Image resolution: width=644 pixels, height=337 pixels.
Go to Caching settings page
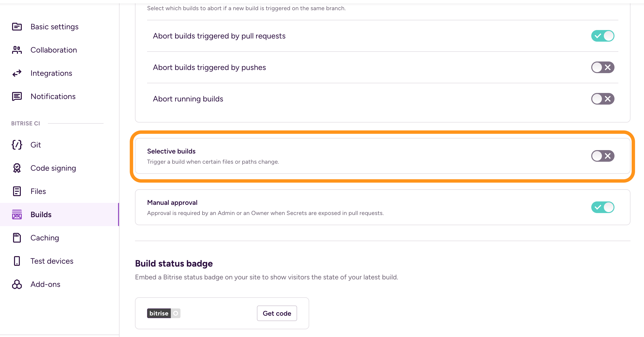pos(45,238)
